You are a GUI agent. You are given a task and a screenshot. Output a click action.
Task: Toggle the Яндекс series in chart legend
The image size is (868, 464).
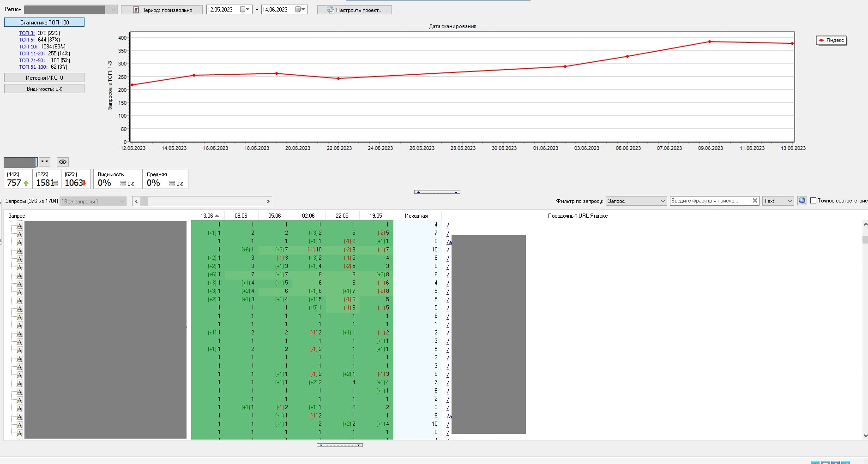[831, 41]
